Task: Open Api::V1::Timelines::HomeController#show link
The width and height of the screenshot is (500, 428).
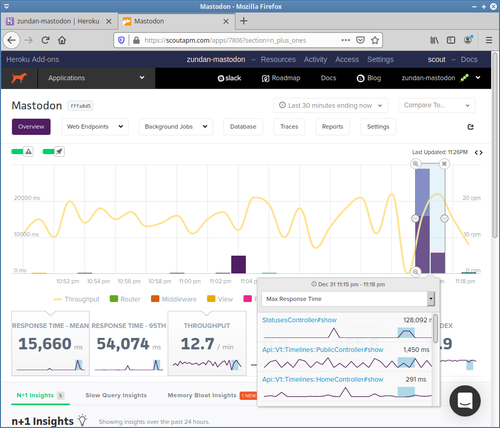Action: (323, 379)
